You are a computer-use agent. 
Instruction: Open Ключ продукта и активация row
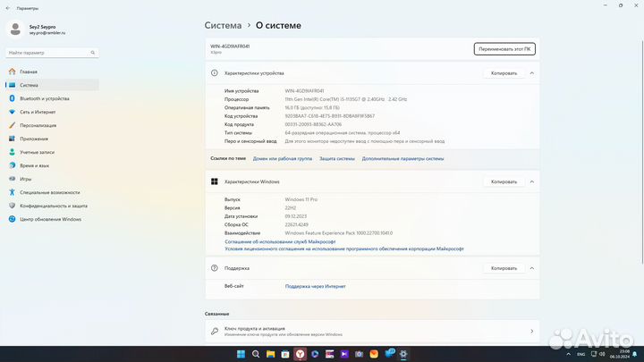pyautogui.click(x=372, y=332)
